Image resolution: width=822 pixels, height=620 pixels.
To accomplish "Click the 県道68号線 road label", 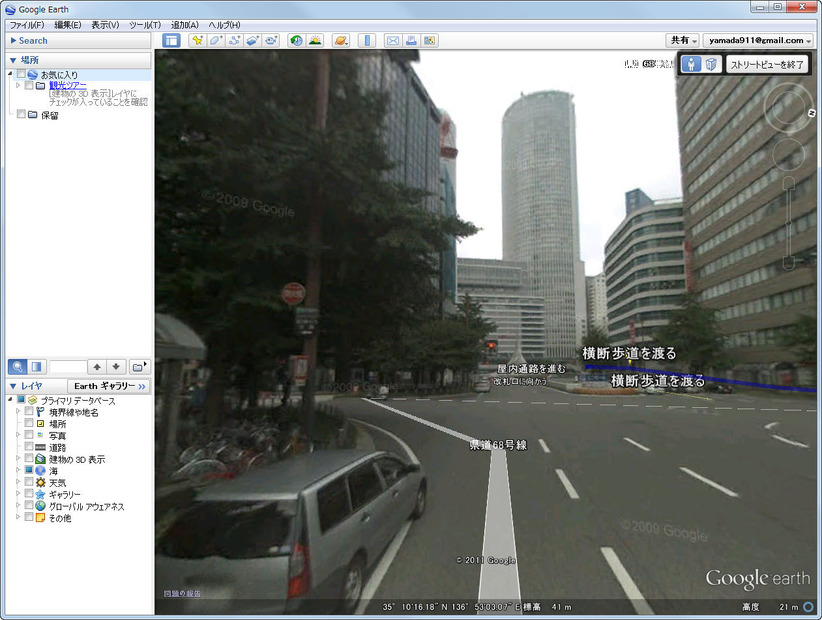I will (498, 445).
